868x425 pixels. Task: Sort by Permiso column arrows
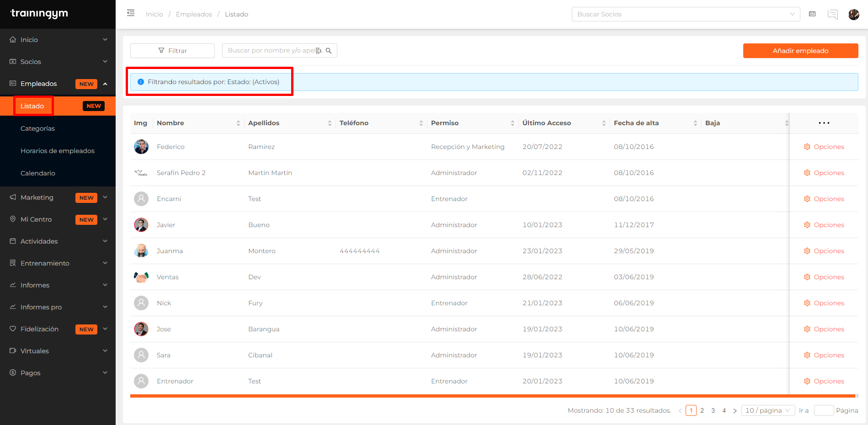point(512,123)
